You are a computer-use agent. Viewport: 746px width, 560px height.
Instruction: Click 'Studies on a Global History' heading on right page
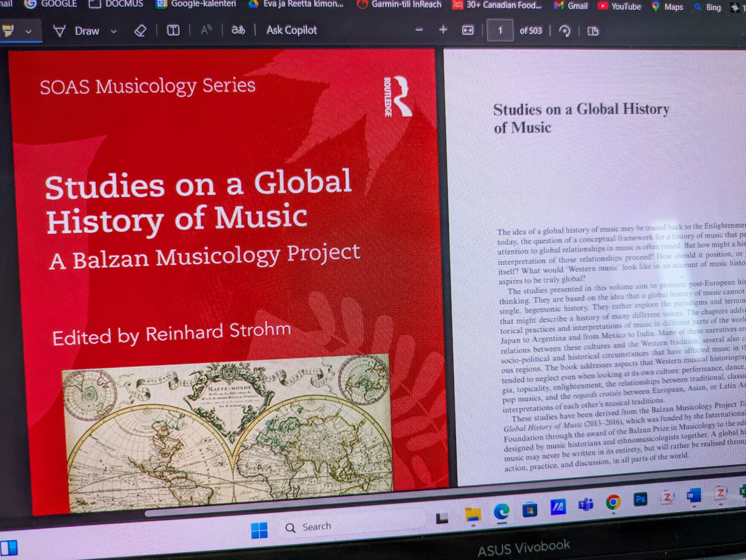[x=581, y=110]
